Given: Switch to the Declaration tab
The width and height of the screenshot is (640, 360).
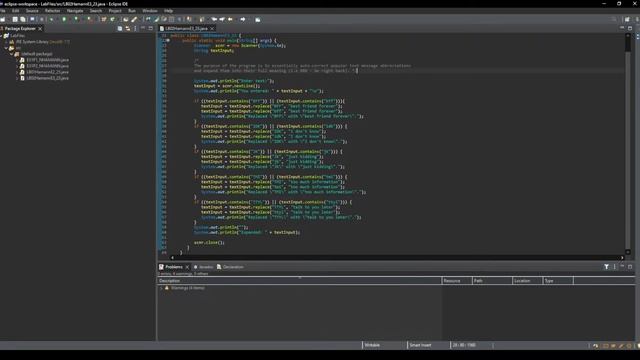Looking at the screenshot, I should click(230, 267).
